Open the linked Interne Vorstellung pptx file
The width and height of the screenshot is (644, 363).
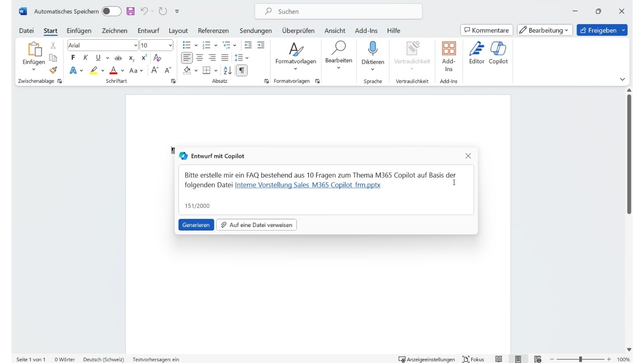coord(308,185)
